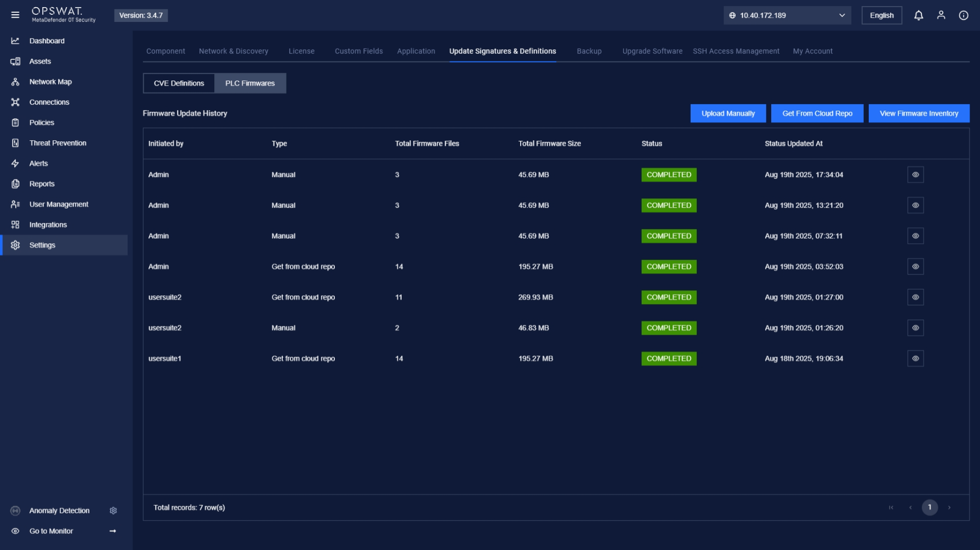Click the Network Map icon
The width and height of the screenshot is (980, 550).
point(15,82)
